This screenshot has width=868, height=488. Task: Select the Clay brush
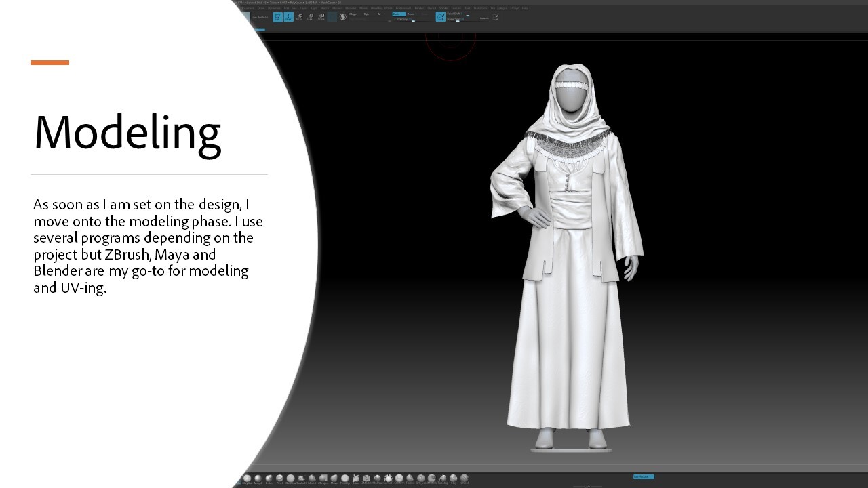(x=453, y=478)
